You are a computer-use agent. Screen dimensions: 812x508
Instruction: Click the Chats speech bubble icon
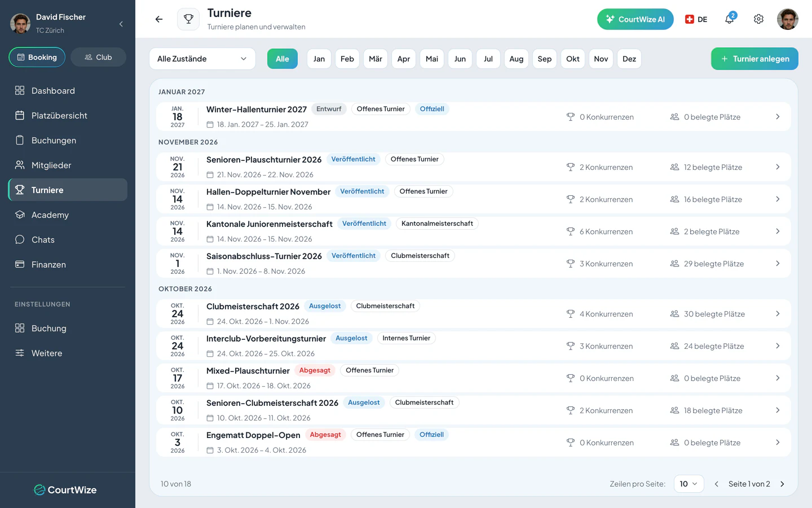click(20, 239)
